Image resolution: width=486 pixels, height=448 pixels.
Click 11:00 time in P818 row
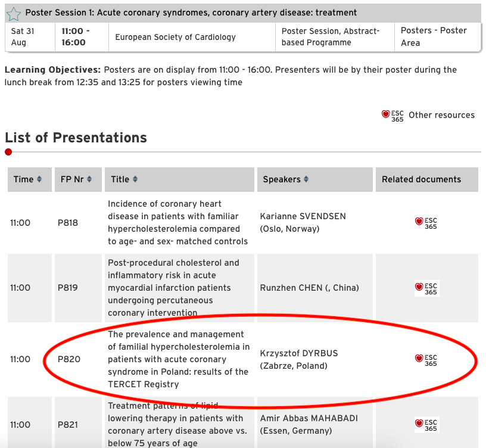[x=20, y=223]
